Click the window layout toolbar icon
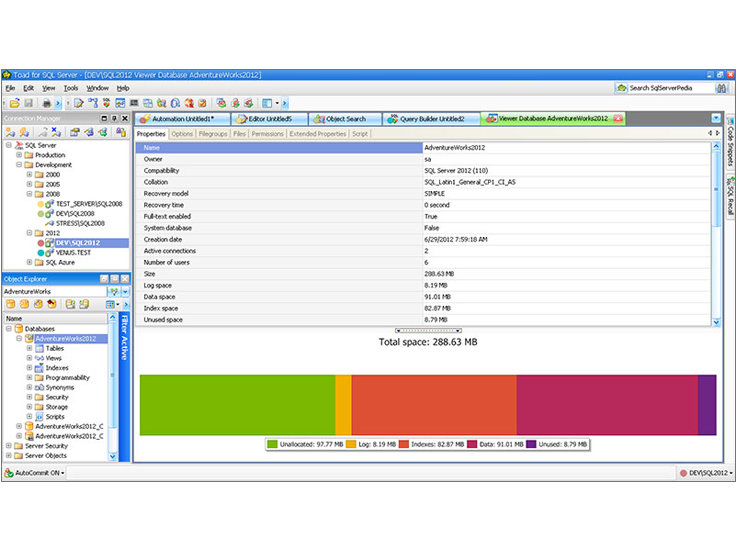736x550 pixels. click(x=267, y=103)
